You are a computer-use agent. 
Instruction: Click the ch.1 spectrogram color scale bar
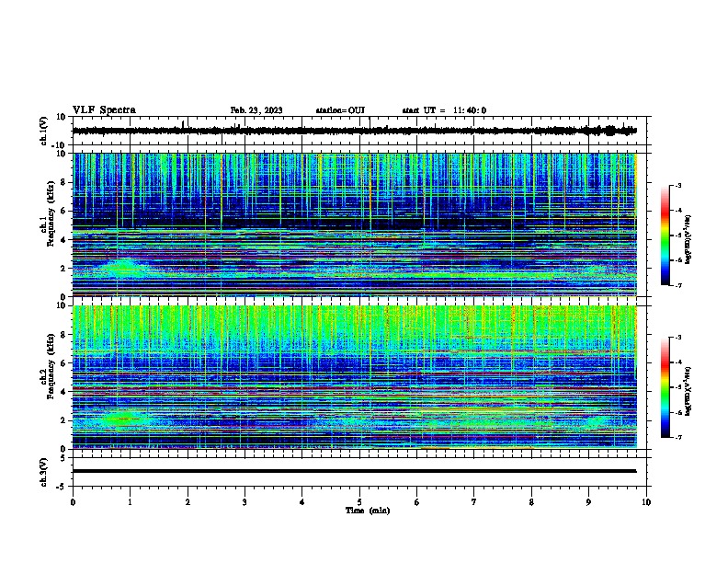665,236
